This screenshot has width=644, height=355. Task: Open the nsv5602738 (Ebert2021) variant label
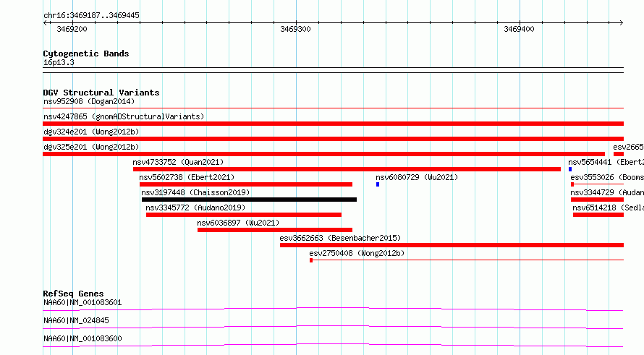coord(187,177)
